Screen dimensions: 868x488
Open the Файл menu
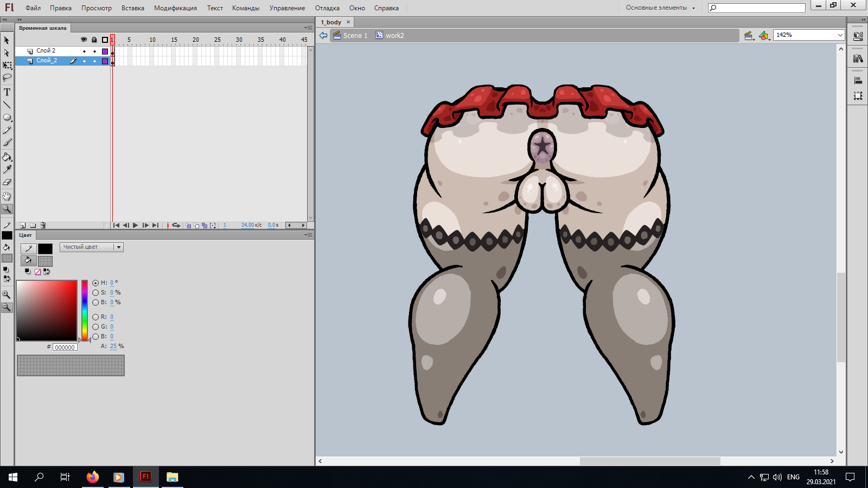[33, 8]
